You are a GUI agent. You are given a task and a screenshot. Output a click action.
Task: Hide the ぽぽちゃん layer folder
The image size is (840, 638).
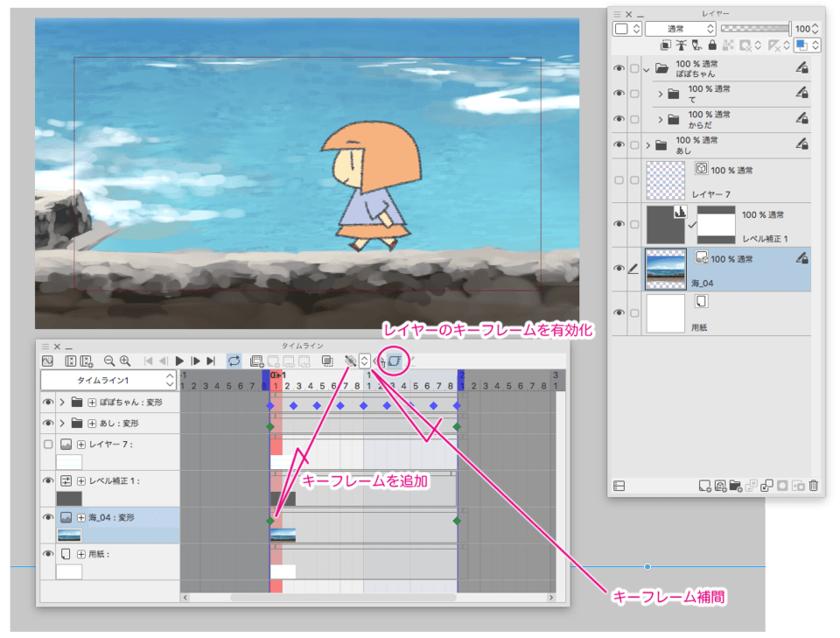pyautogui.click(x=621, y=67)
